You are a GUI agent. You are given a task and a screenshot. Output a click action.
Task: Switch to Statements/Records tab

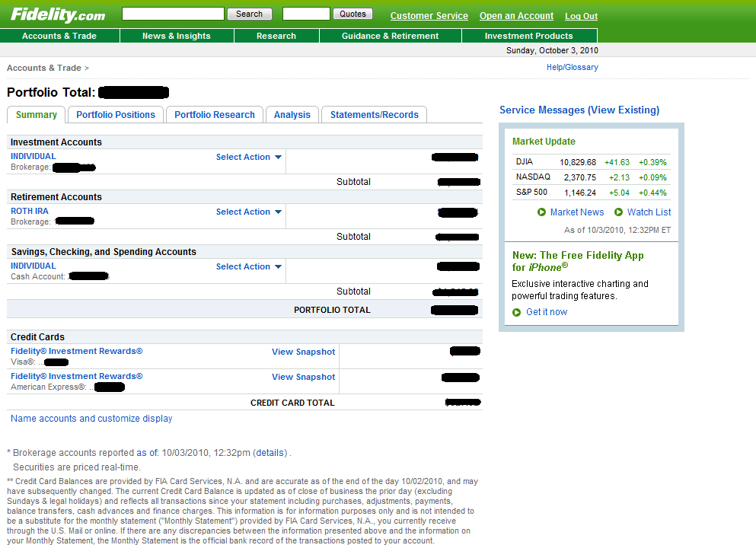coord(374,115)
